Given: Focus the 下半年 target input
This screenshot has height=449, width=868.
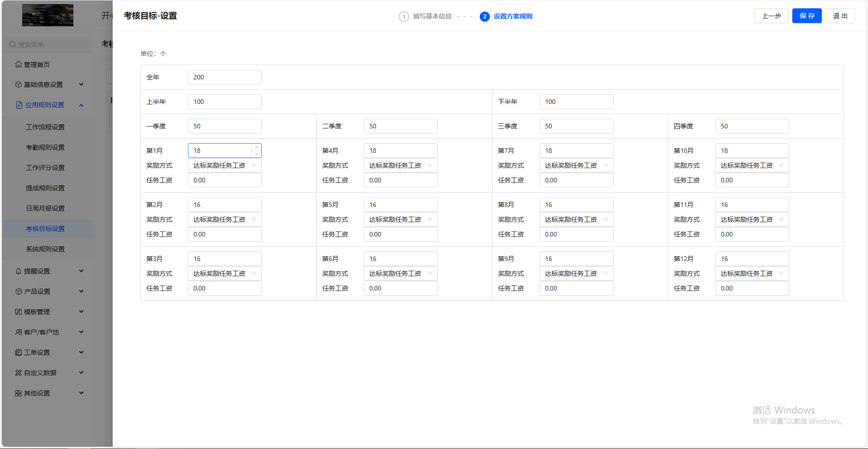Looking at the screenshot, I should [576, 102].
